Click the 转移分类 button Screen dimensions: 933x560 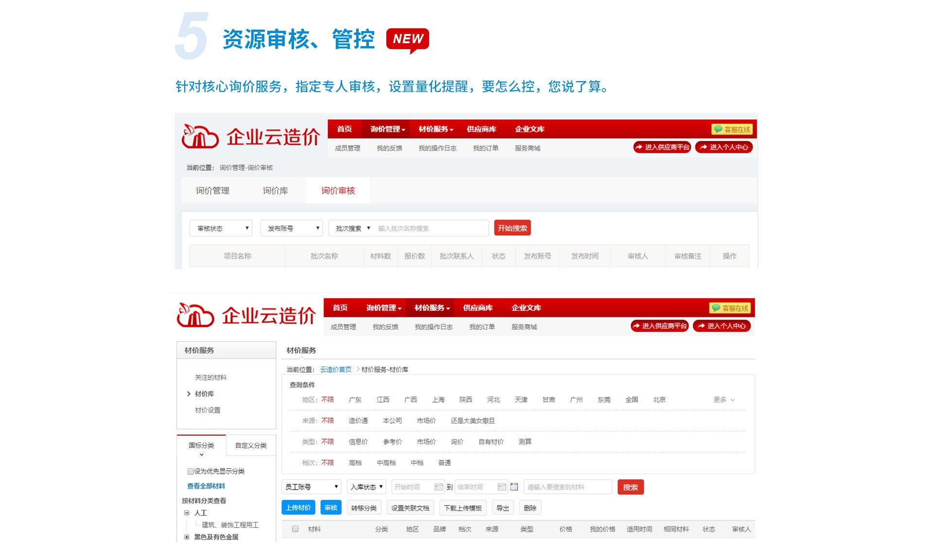364,508
